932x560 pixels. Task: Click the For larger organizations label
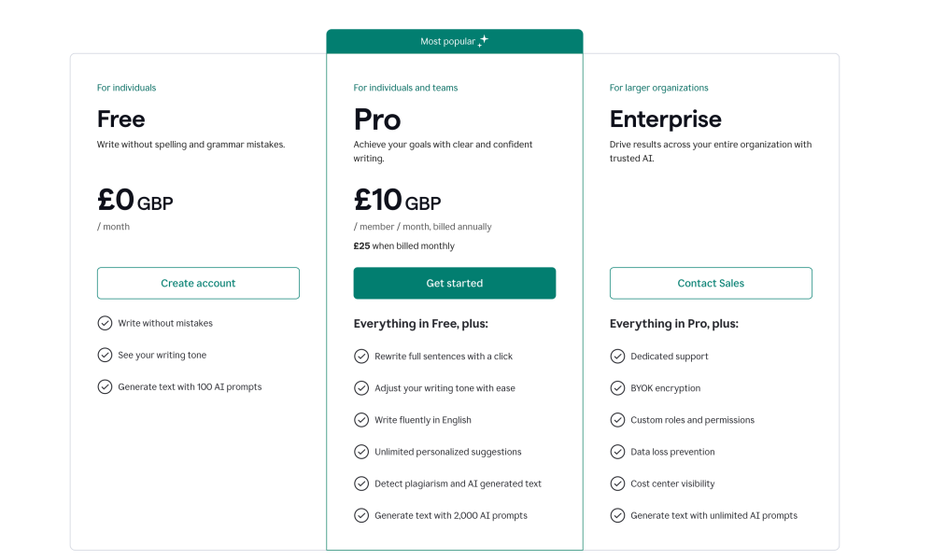pyautogui.click(x=658, y=88)
